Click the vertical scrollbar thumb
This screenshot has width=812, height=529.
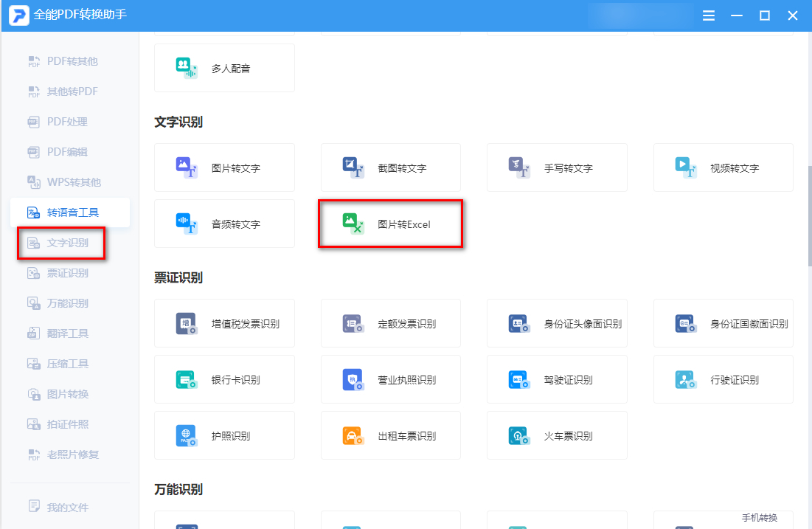(809, 216)
